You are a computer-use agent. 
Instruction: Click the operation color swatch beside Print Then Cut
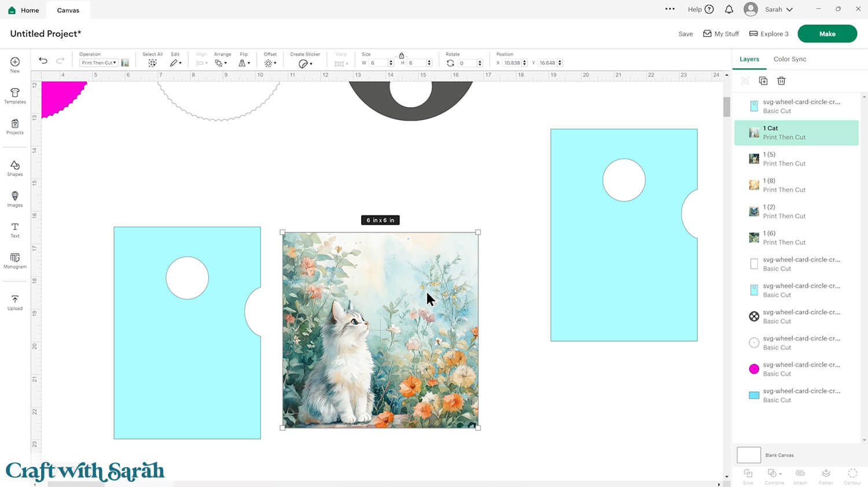coord(125,63)
